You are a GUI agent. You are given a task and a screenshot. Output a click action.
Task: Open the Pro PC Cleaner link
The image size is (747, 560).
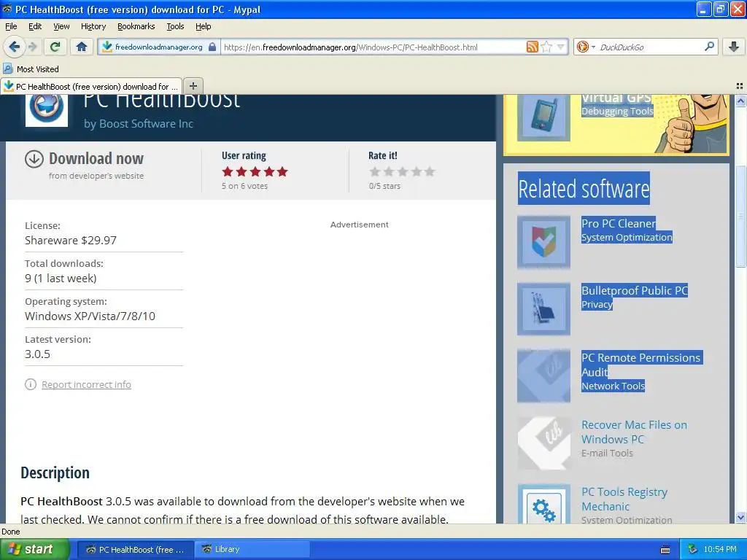tap(619, 223)
